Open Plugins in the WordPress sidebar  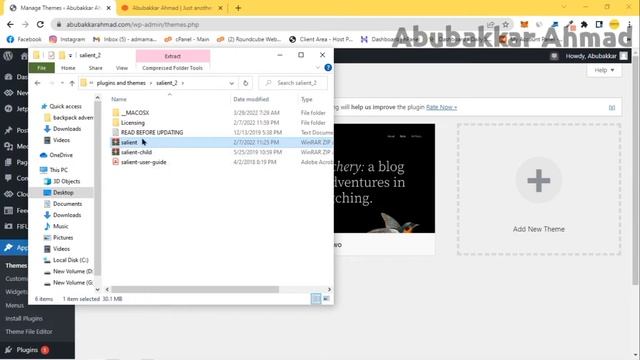pyautogui.click(x=27, y=350)
